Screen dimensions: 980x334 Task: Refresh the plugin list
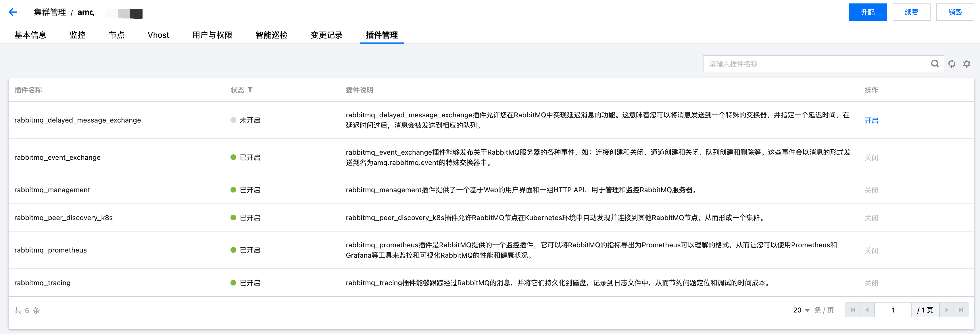952,64
